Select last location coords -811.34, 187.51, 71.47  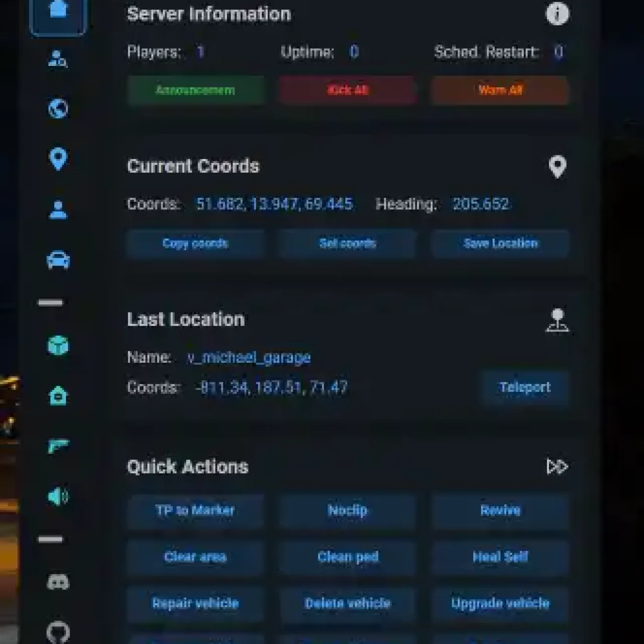(x=272, y=387)
